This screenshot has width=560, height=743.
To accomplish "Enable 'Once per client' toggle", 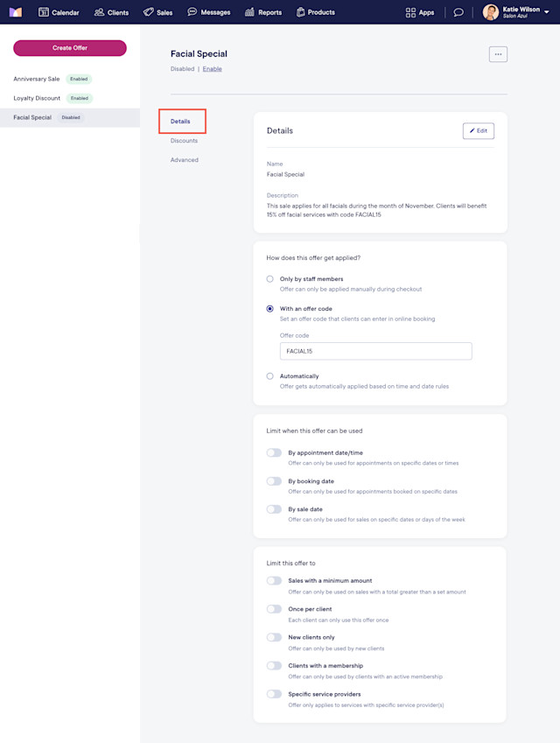I will pos(274,609).
